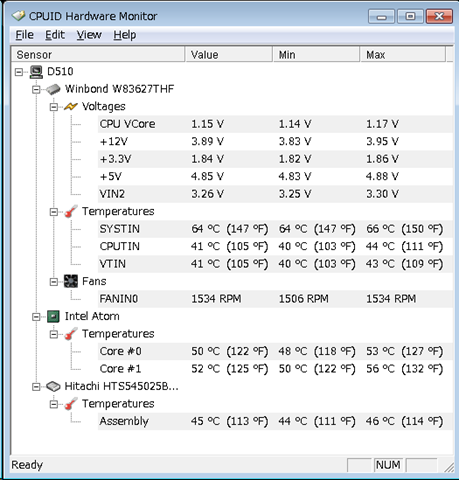Click the Fans icon
Viewport: 459px width, 480px height.
tap(71, 281)
